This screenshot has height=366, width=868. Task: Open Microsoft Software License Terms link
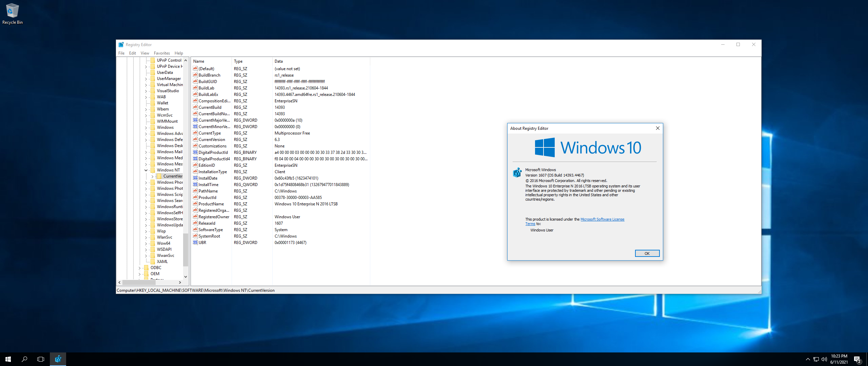[602, 219]
